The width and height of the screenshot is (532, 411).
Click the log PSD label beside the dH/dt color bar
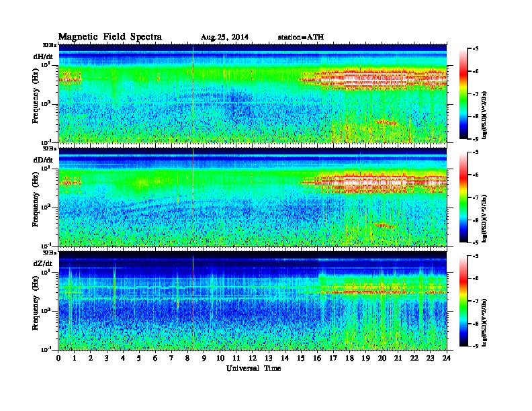[485, 115]
